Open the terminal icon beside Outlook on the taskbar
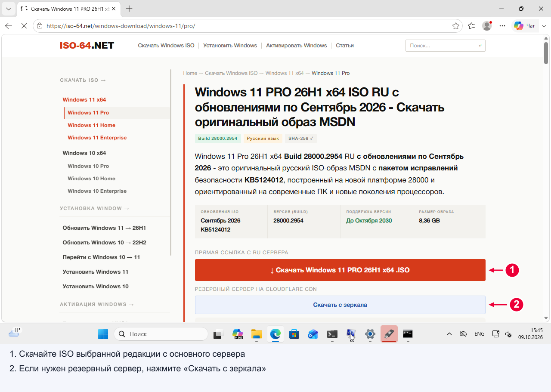This screenshot has height=392, width=551. [x=332, y=334]
